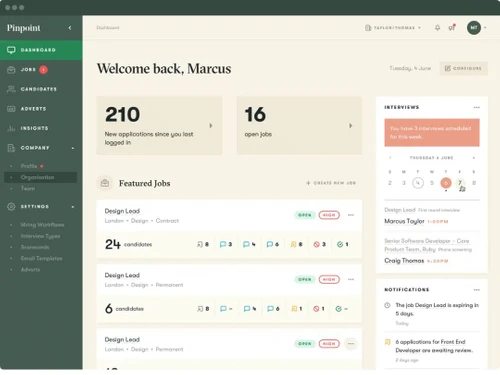Open the Notifications panel options menu

477,290
